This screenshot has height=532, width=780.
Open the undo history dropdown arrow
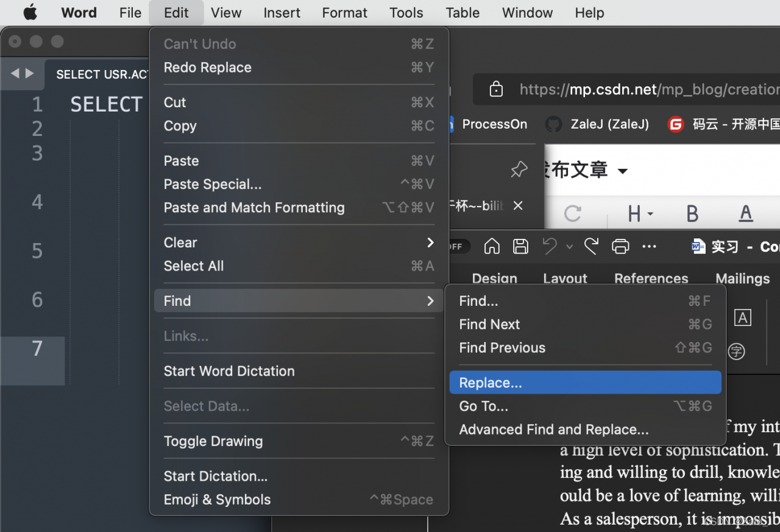[x=569, y=247]
